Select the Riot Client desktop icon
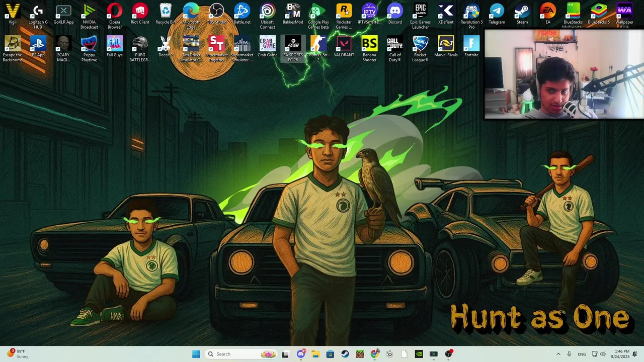644x362 pixels. [140, 14]
